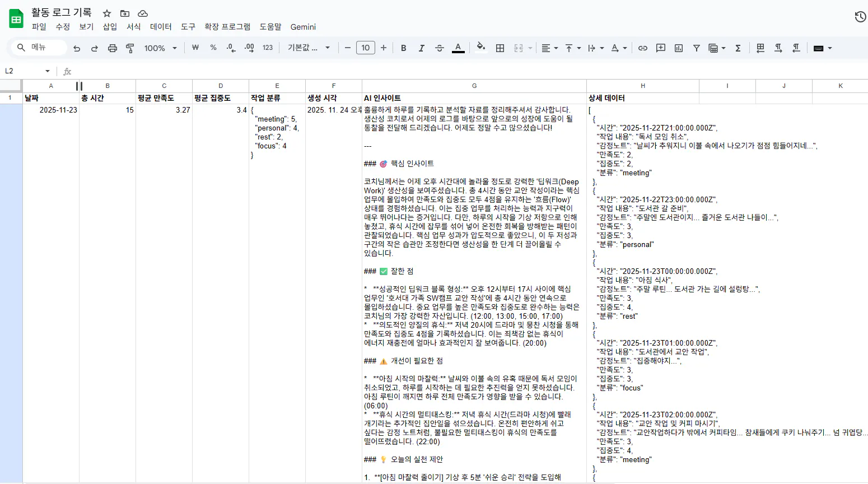Apply strikethrough formatting

pos(440,48)
